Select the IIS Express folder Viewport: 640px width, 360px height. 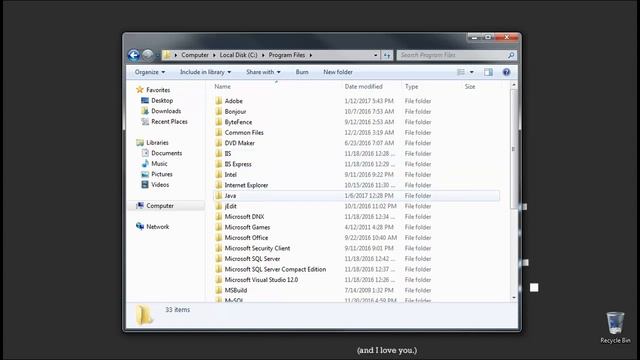point(238,164)
